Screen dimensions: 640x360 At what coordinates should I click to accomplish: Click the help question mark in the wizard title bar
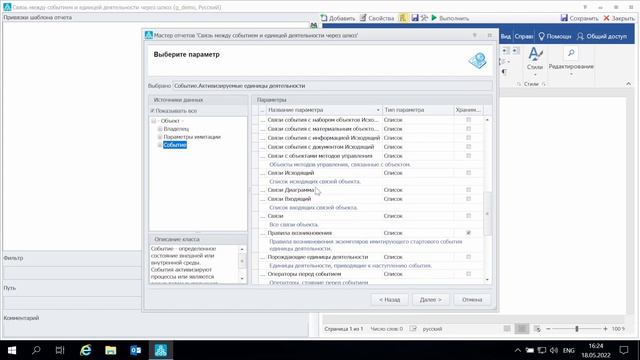pyautogui.click(x=474, y=36)
